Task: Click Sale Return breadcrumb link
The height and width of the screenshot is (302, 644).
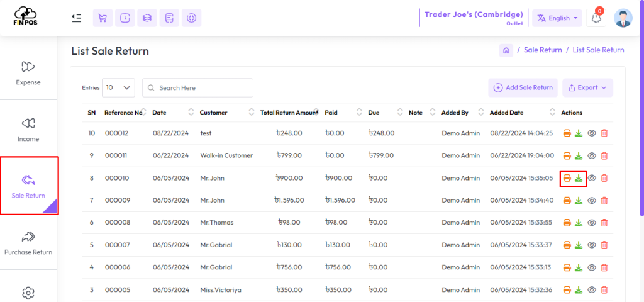Action: 543,50
